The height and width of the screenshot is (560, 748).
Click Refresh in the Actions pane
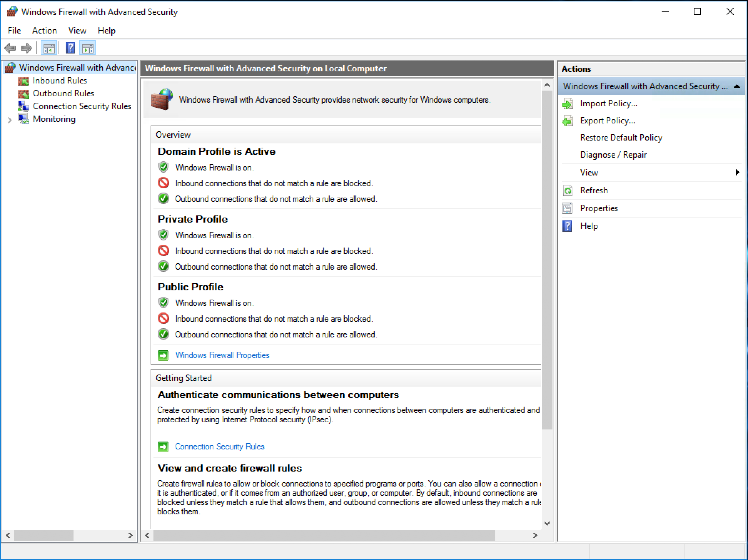(594, 190)
